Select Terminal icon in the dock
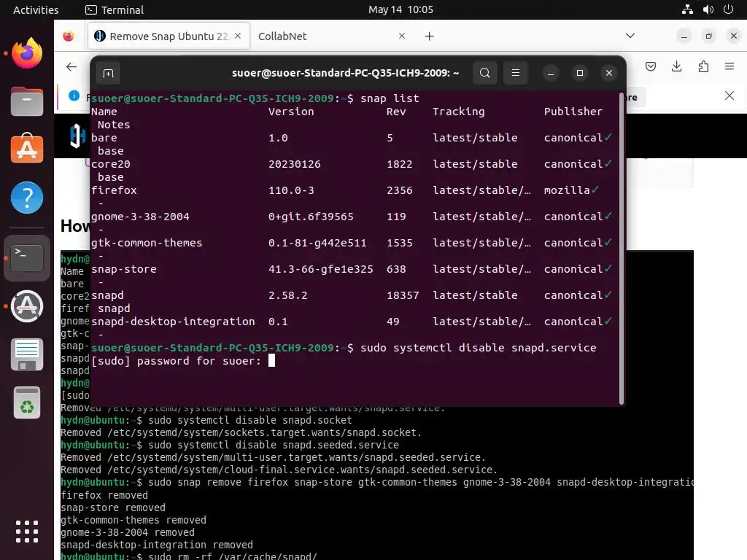 [27, 257]
